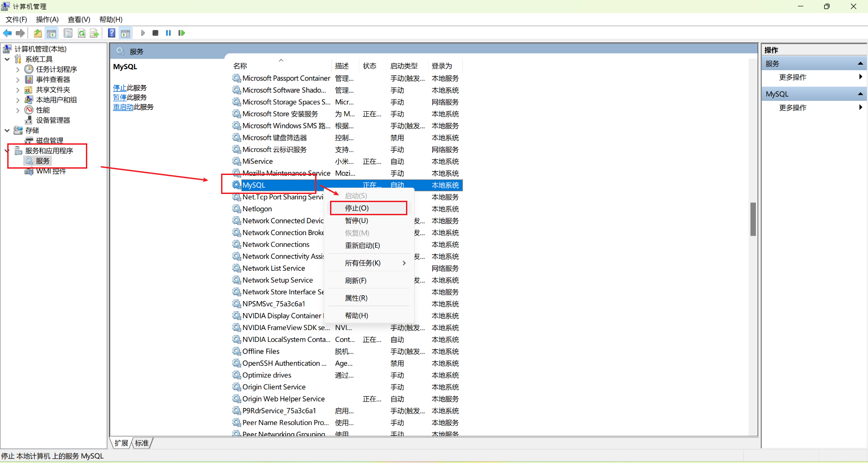The image size is (868, 463).
Task: Click the 暂停 this service link
Action: pyautogui.click(x=120, y=97)
